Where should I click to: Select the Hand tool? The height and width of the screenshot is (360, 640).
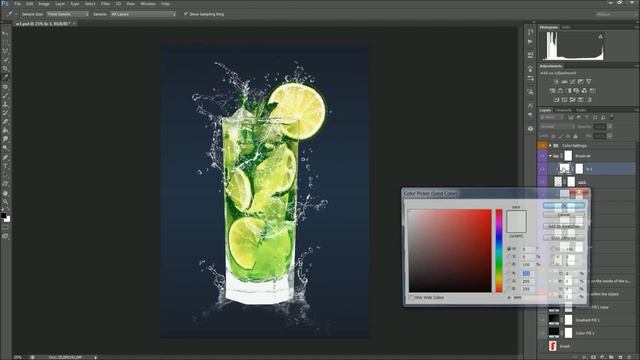click(x=5, y=193)
